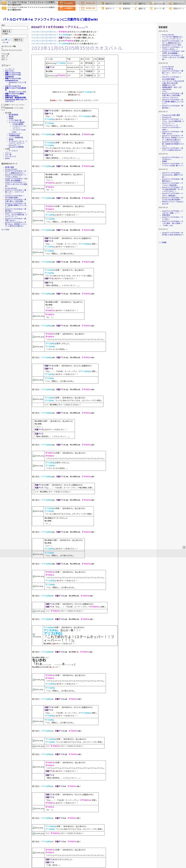Open H0pePRiSM in update history
Screen dimensions: 186x868
tap(166, 89)
